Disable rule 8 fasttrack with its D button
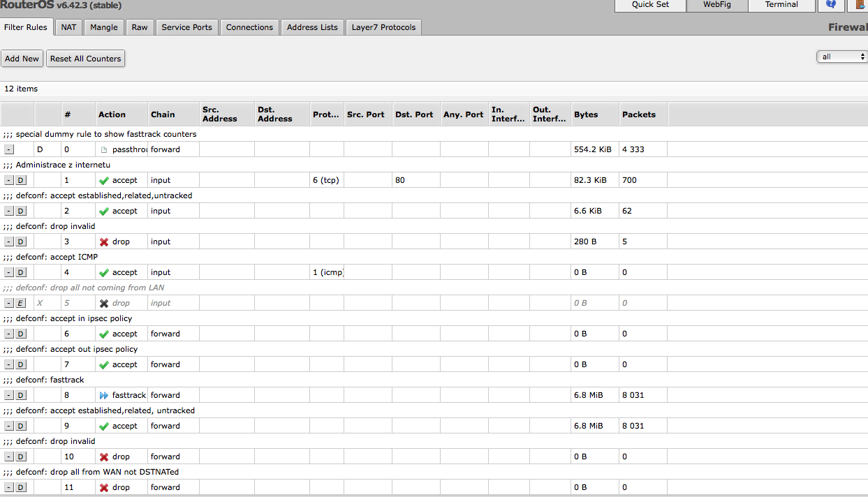This screenshot has width=868, height=497. point(21,395)
